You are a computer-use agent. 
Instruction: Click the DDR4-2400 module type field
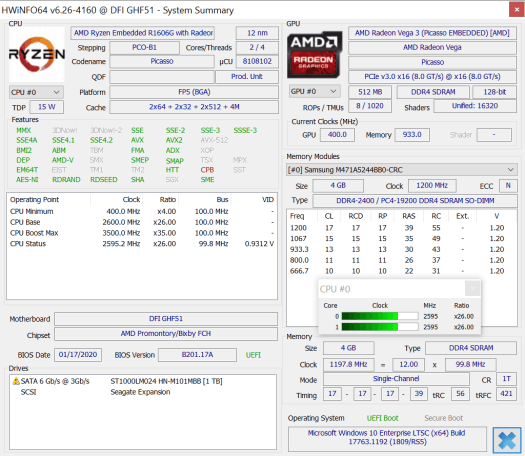[415, 201]
